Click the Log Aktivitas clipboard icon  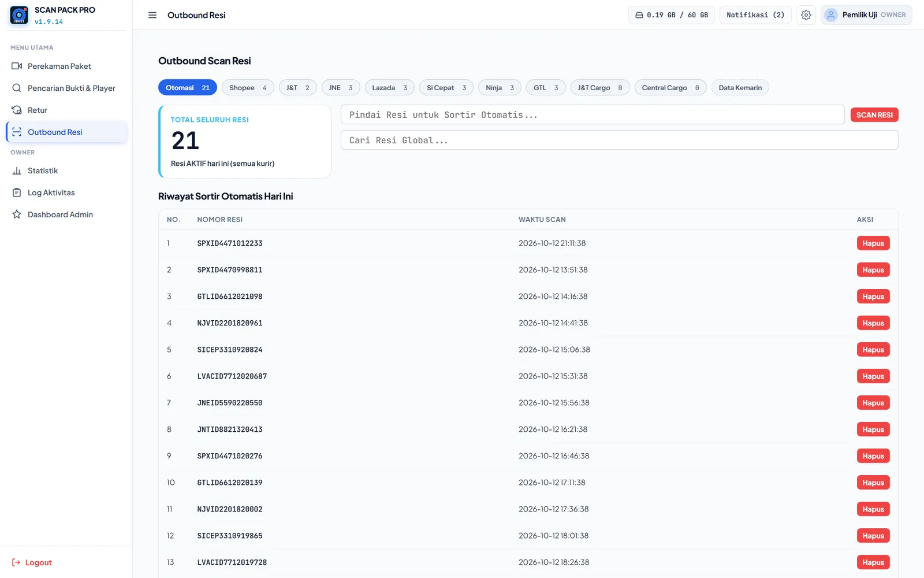(x=17, y=192)
